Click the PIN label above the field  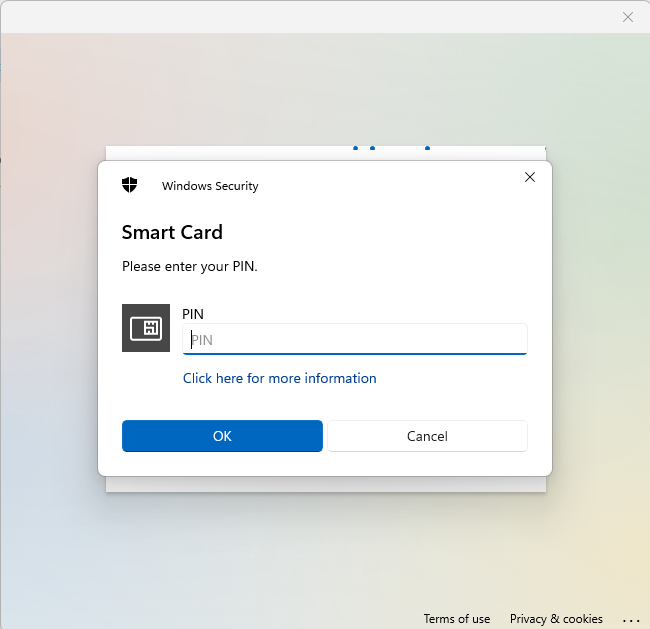pos(193,314)
